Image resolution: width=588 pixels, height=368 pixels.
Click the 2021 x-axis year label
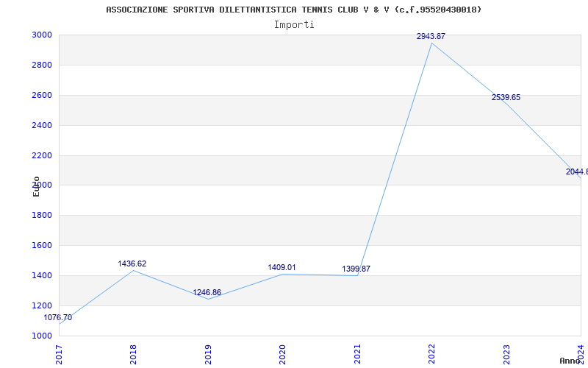point(357,355)
